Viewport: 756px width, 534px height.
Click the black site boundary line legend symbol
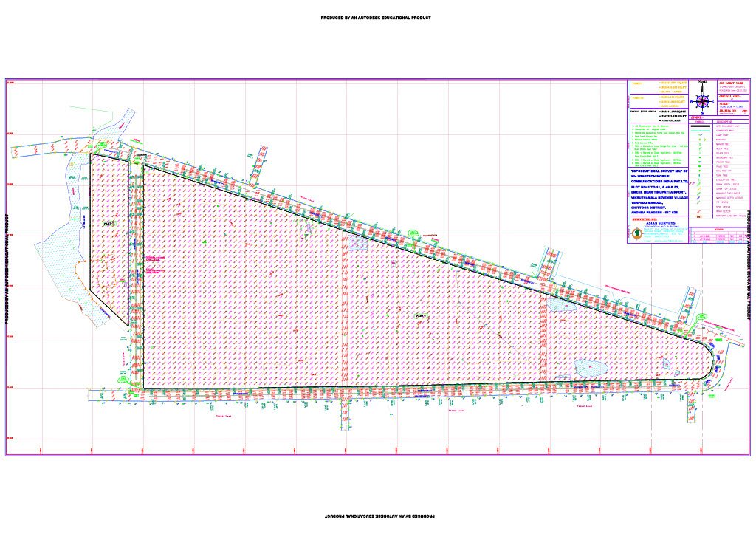(702, 127)
